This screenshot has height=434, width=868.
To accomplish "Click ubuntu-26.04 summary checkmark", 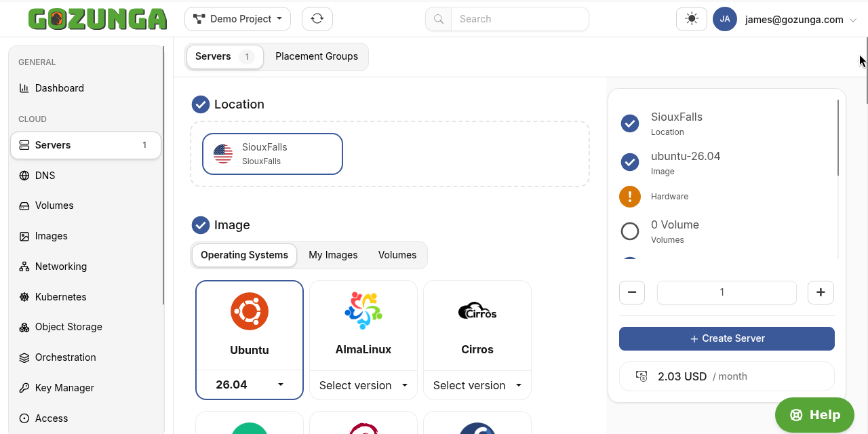I will 630,163.
